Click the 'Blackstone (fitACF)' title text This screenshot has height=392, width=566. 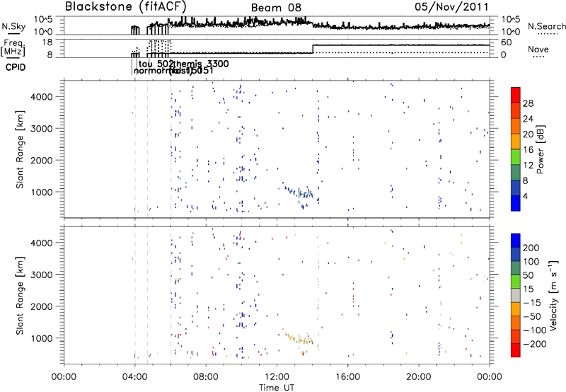126,6
